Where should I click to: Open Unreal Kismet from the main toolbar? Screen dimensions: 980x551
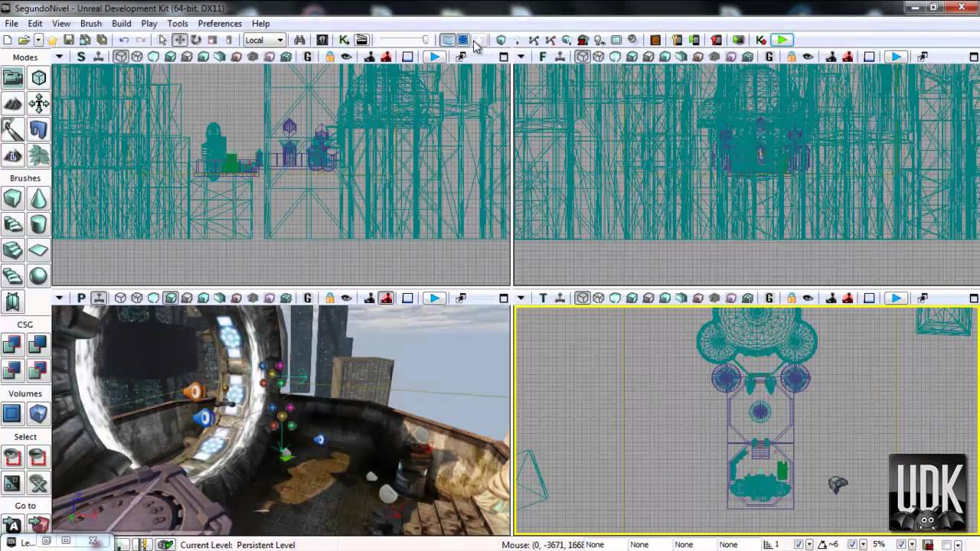tap(345, 40)
